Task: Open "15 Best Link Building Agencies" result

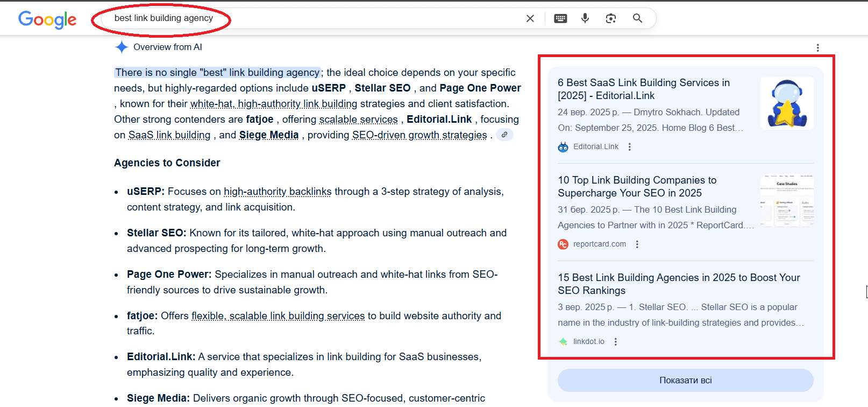Action: click(x=679, y=284)
